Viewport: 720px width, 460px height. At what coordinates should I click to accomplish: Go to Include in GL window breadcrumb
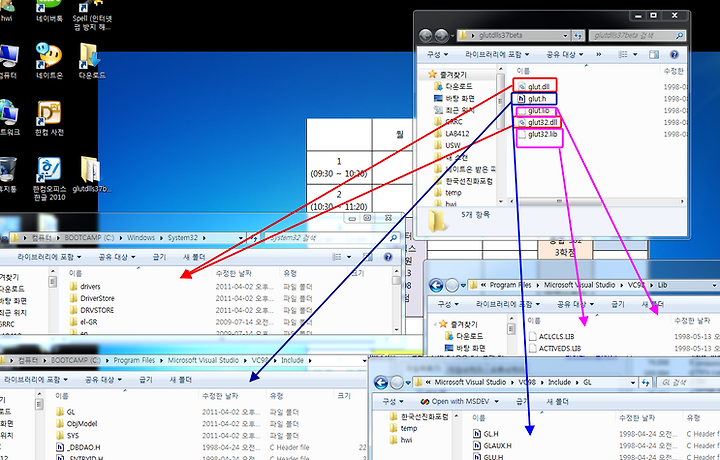[x=559, y=382]
